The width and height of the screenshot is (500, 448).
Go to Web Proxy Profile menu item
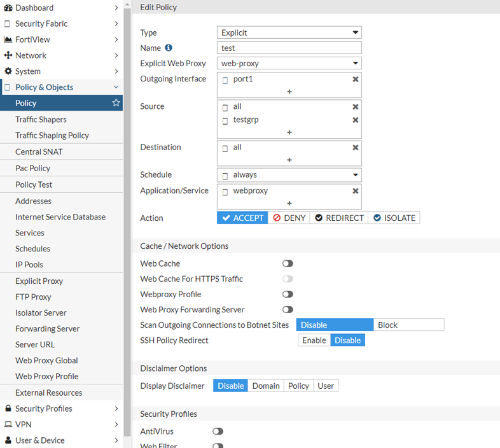click(47, 376)
